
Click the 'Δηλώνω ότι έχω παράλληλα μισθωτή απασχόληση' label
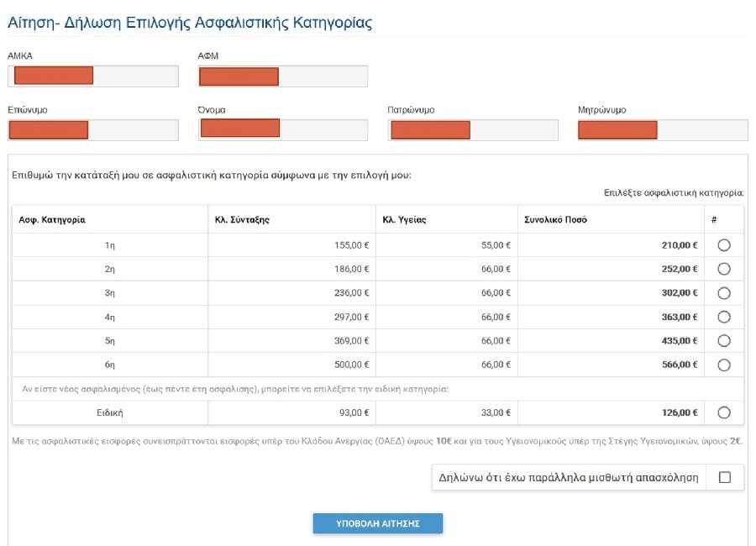569,477
